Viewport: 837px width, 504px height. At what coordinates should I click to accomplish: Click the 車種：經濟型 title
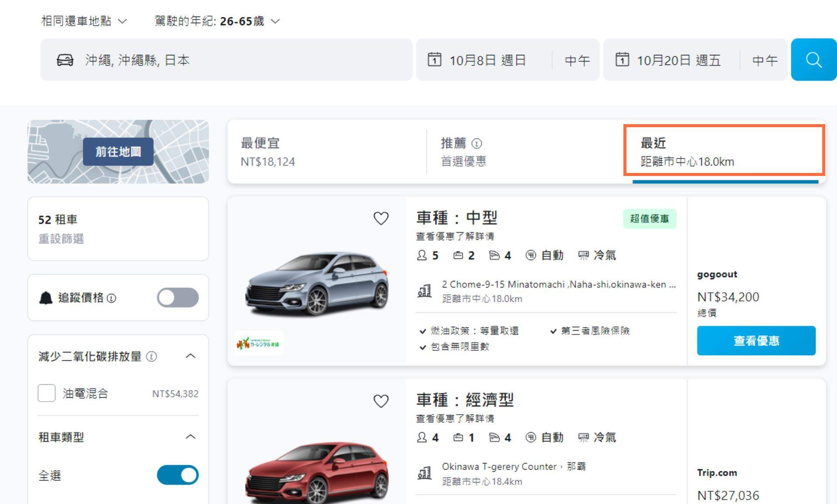click(x=465, y=399)
